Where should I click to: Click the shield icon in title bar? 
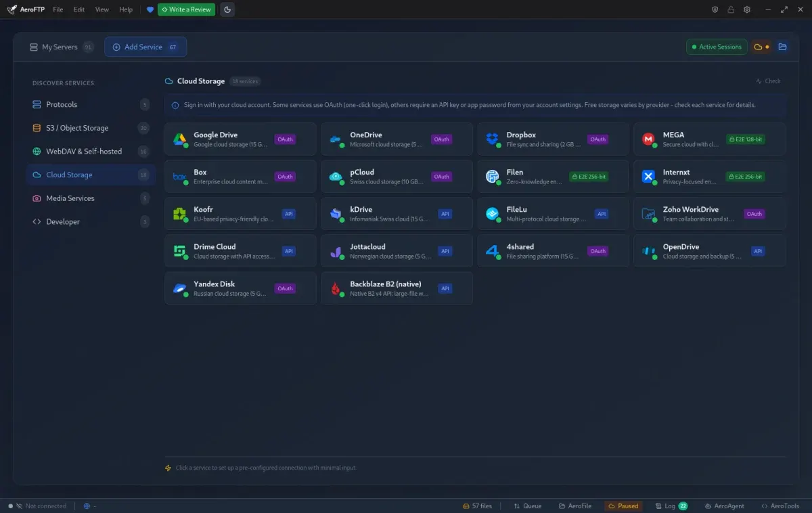715,9
